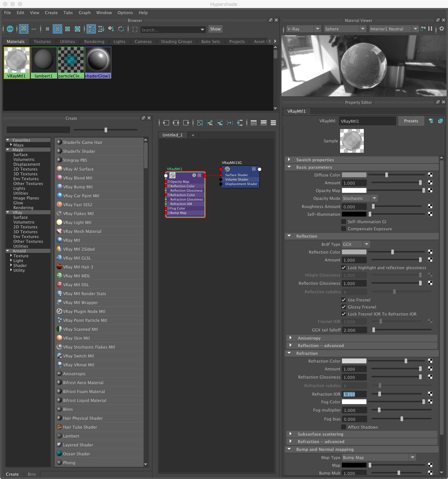Add a new graph tab with the plus button
Viewport: 448px width, 479px height.
193,135
